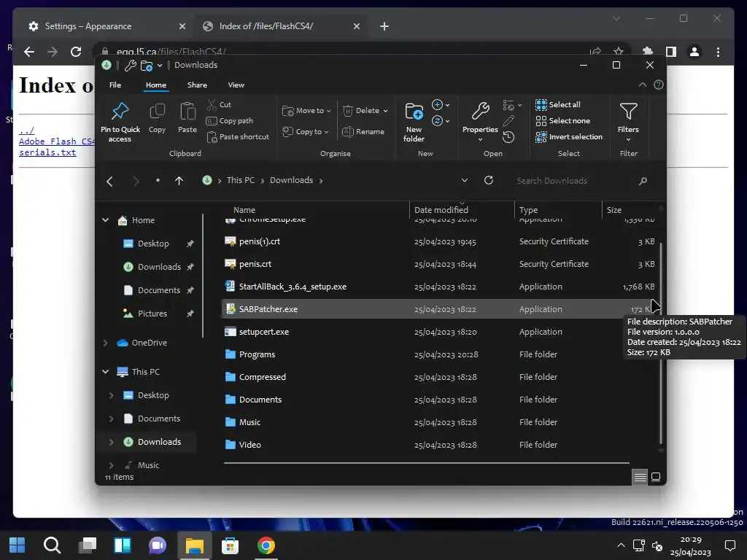The height and width of the screenshot is (560, 747).
Task: Bookmark this page with star icon
Action: point(619,52)
